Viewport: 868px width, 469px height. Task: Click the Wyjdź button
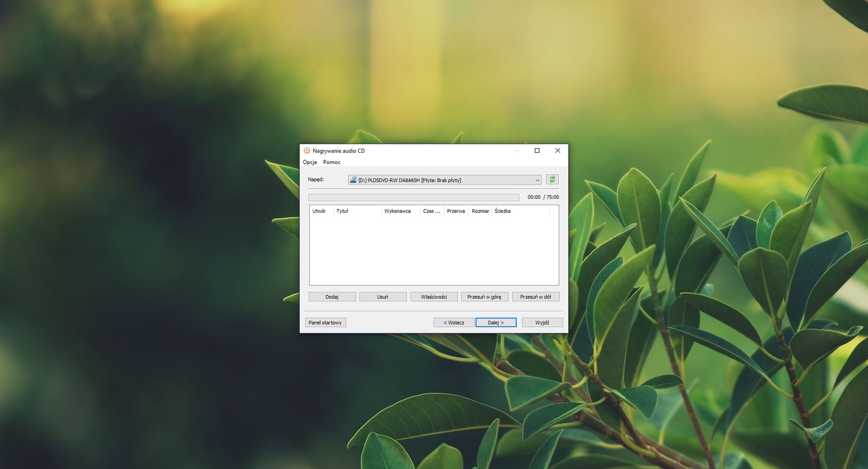[542, 322]
